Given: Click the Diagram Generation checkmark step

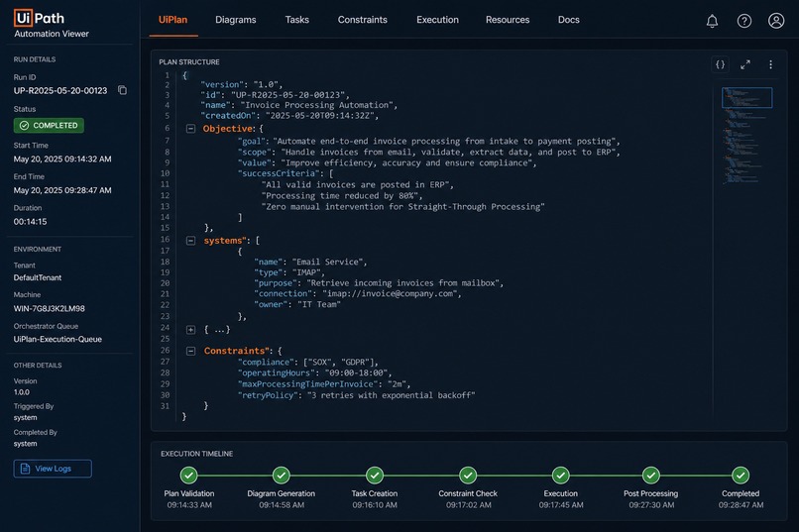Looking at the screenshot, I should 282,475.
